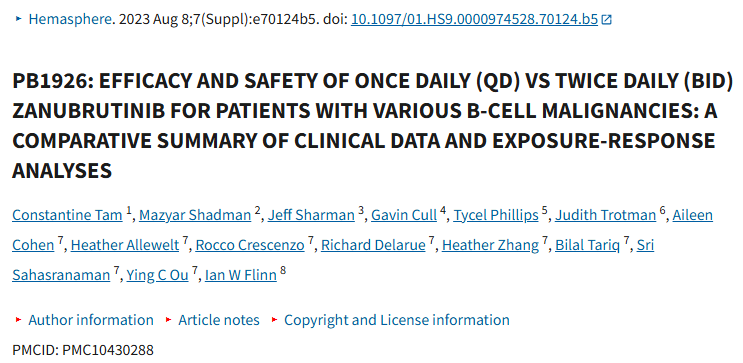This screenshot has height=363, width=743.
Task: Open author Constantine Tam's profile
Action: 67,215
